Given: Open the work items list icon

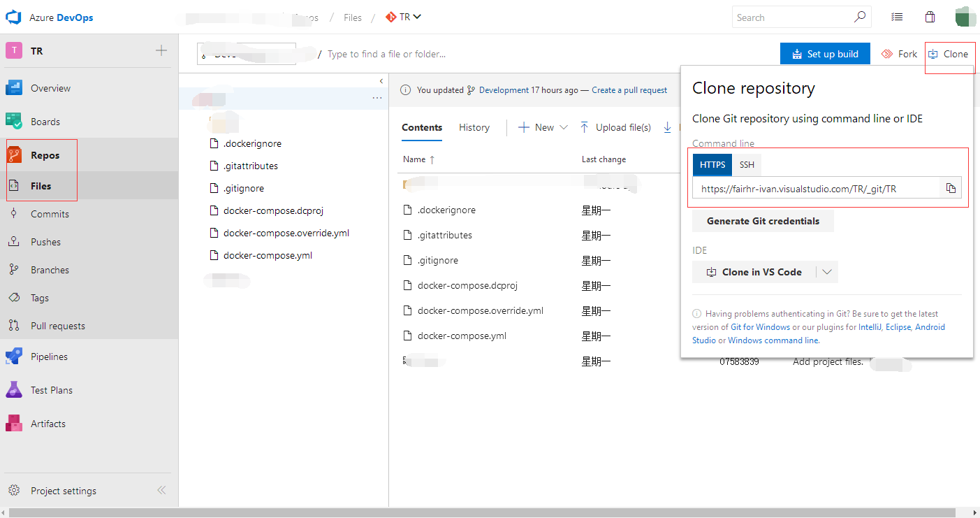Looking at the screenshot, I should click(x=898, y=17).
